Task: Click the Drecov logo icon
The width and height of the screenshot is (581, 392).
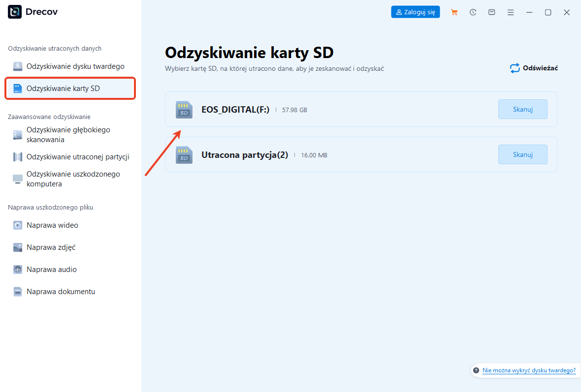Action: coord(14,11)
